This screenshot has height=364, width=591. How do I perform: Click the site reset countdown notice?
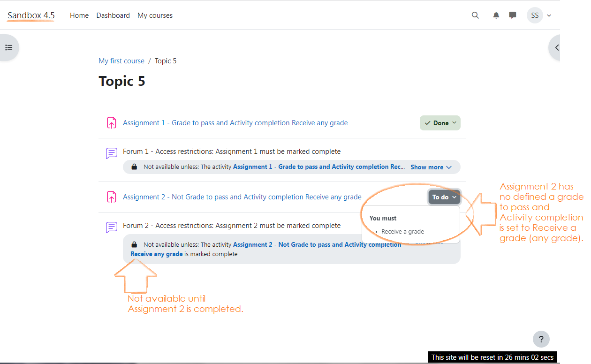(x=492, y=357)
